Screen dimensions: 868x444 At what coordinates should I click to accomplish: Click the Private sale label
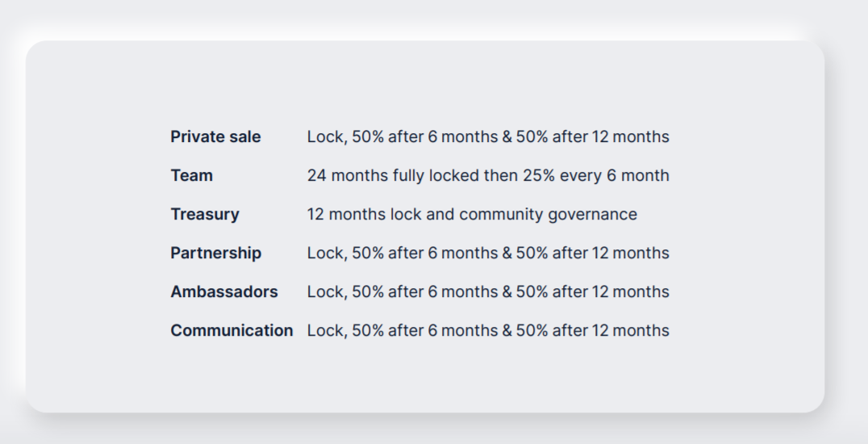(x=215, y=136)
